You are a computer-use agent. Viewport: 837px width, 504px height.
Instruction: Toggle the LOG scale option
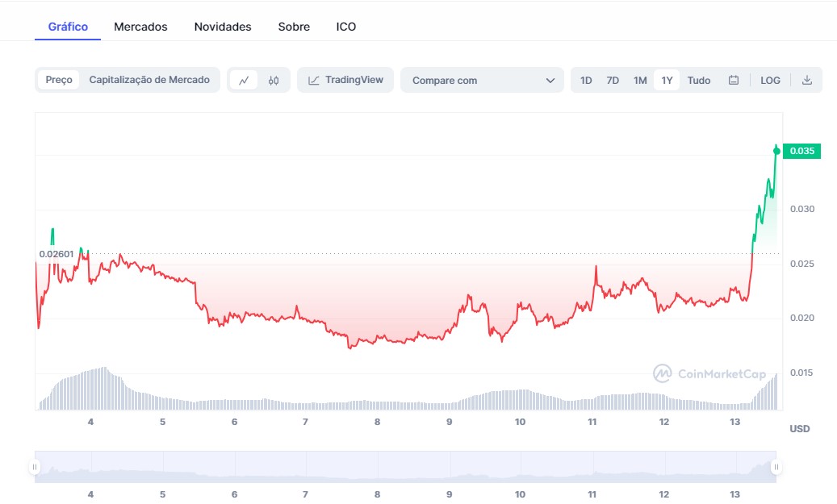(770, 81)
